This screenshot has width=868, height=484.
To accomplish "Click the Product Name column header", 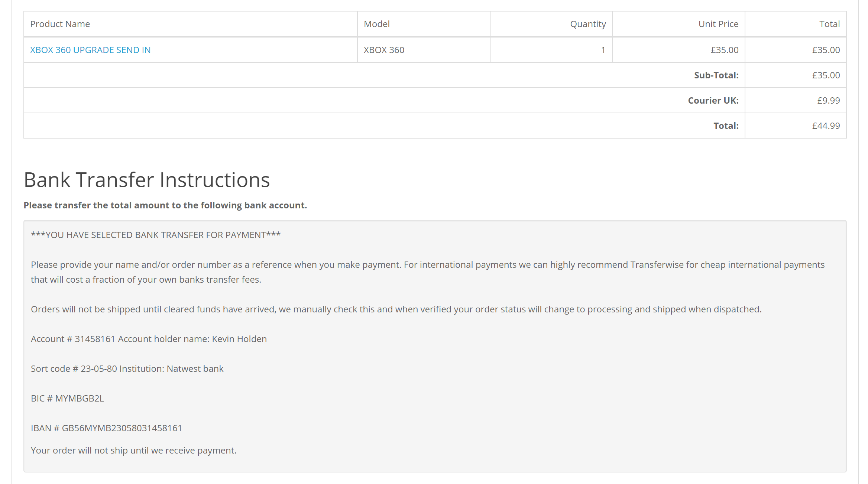I will coord(60,24).
